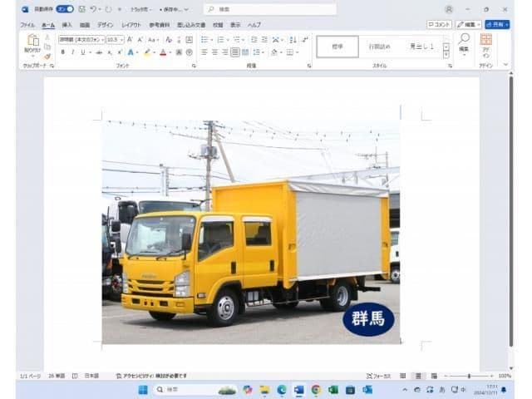Toggle the AutoSave switch
This screenshot has width=532, height=399.
coord(64,9)
